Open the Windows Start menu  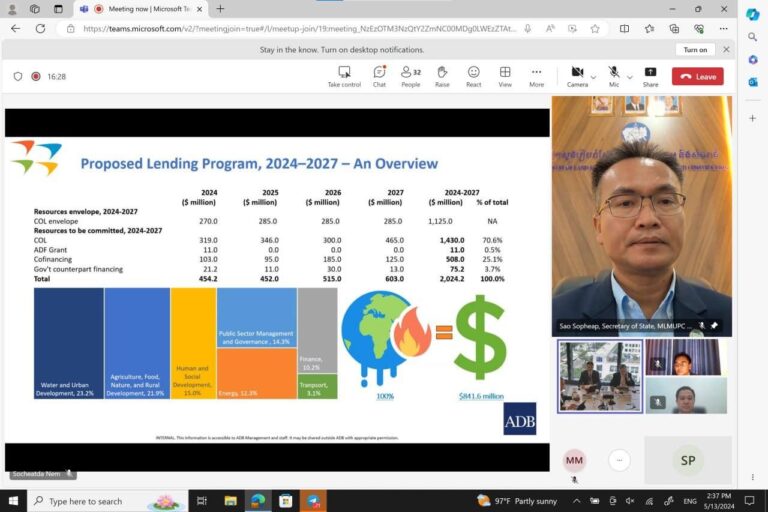point(13,501)
